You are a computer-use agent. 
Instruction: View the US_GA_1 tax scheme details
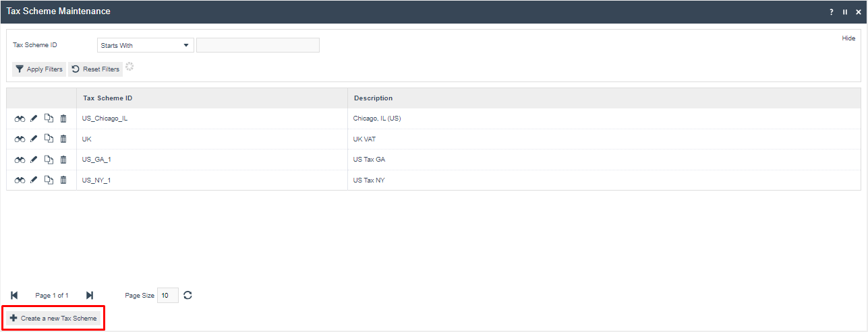(x=20, y=160)
